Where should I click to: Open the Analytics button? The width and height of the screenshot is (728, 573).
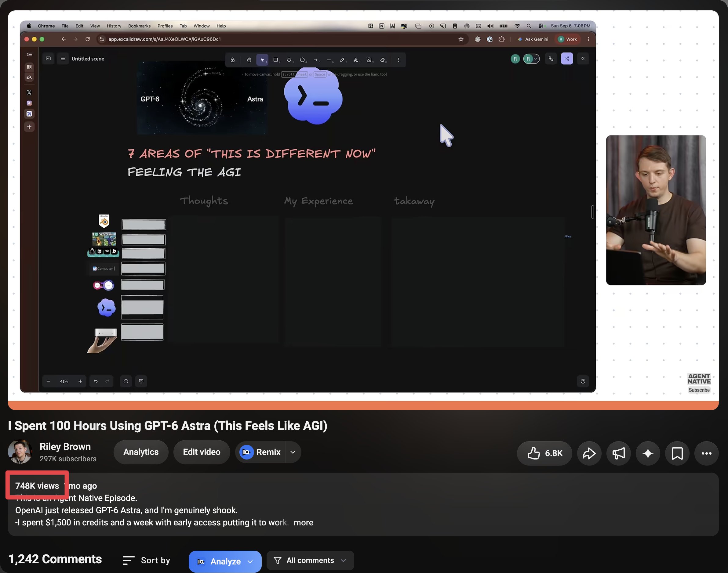tap(141, 452)
